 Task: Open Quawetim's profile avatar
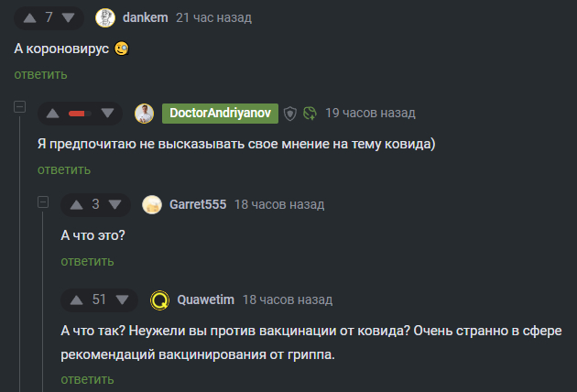(160, 299)
